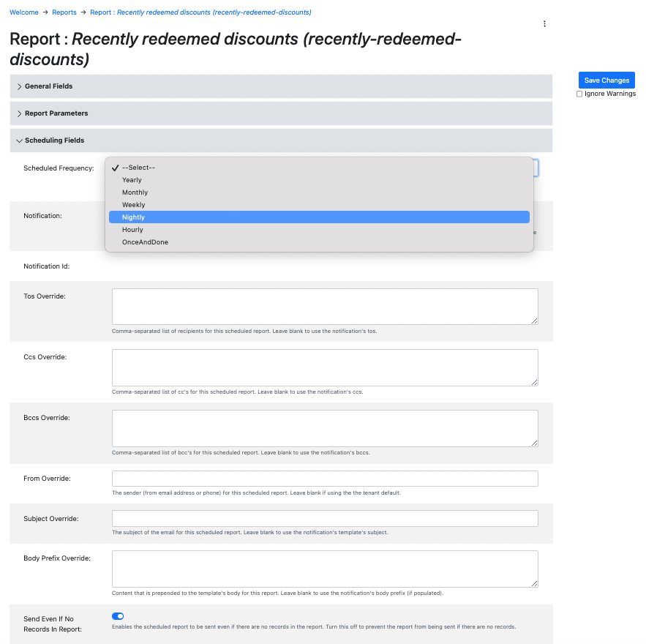Focus the From Override input field
The image size is (646, 644).
coord(325,479)
